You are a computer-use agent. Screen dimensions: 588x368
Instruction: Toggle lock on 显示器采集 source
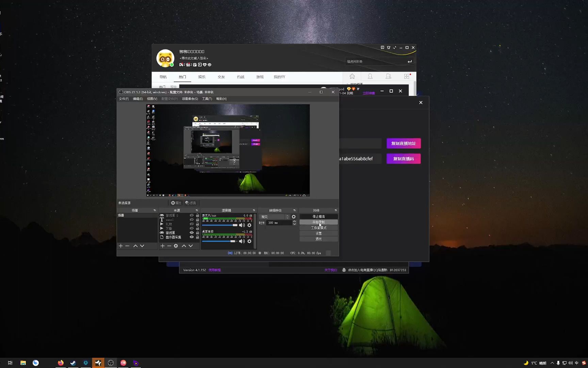coord(197,237)
